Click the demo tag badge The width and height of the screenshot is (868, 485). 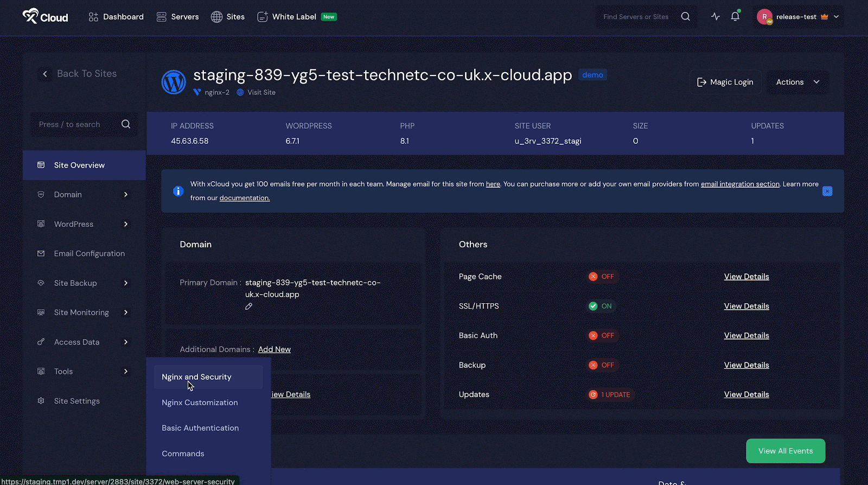point(592,75)
